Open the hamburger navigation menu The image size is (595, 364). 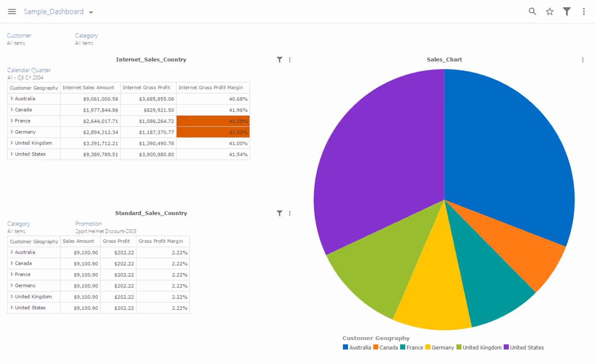point(12,12)
